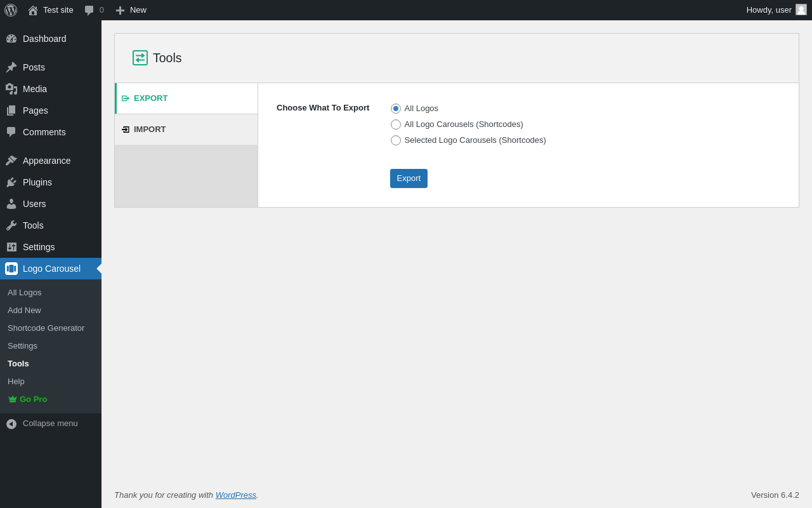Click the Plugins plug icon

(x=11, y=182)
